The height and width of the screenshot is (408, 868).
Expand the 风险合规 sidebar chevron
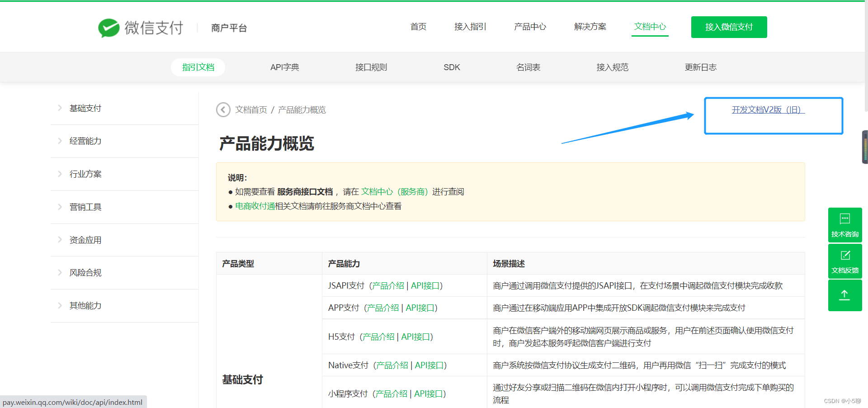60,272
